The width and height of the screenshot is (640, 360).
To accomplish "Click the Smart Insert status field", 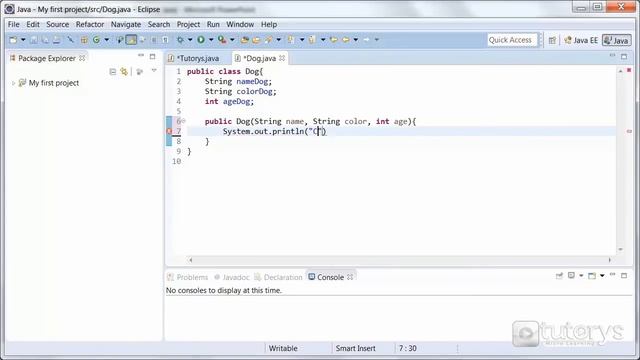I will (x=356, y=348).
